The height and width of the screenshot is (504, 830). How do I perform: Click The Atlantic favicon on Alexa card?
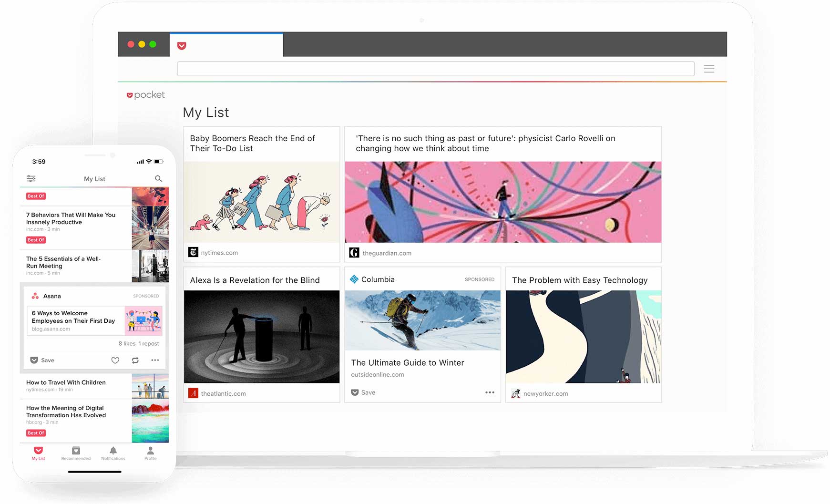click(x=193, y=393)
